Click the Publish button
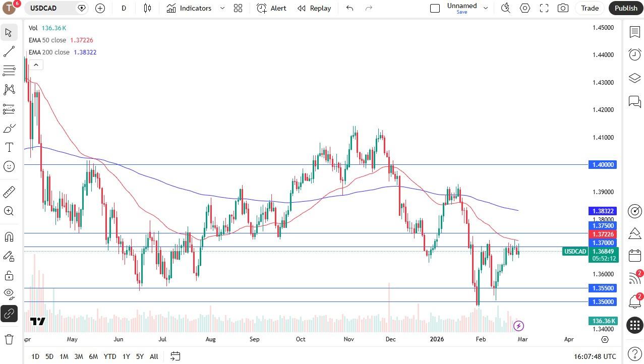Viewport: 644px width, 364px height. pos(625,8)
